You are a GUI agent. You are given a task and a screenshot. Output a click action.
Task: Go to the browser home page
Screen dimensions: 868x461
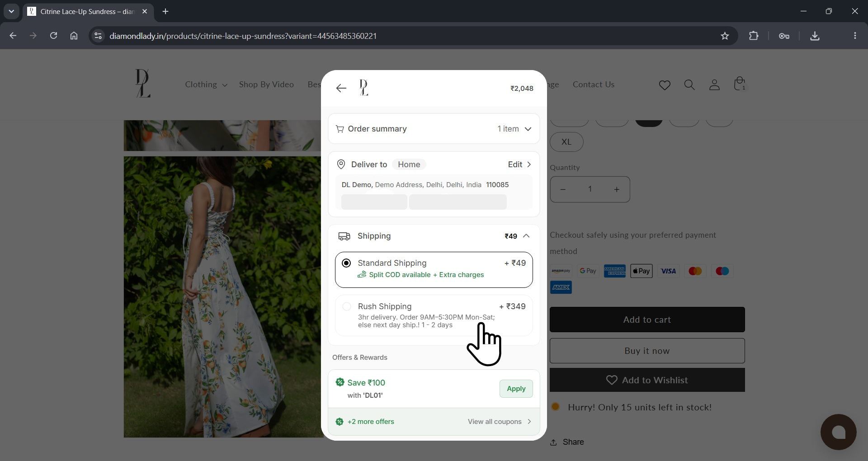74,36
